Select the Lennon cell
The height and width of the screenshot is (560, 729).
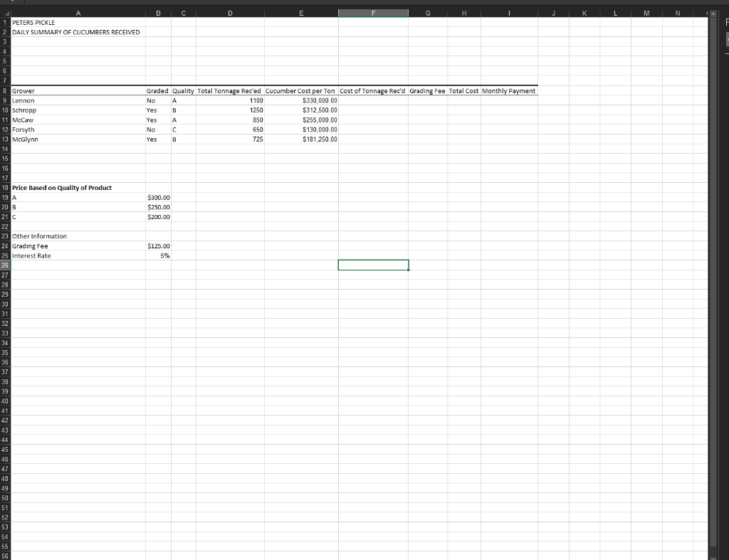(78, 100)
